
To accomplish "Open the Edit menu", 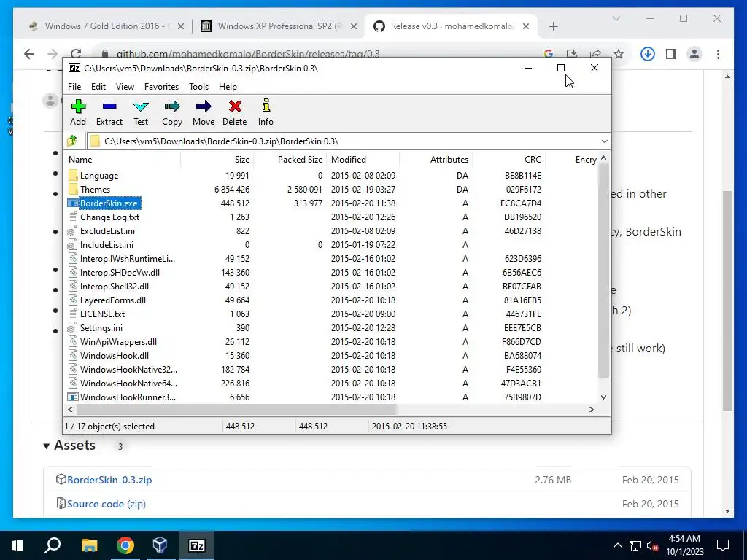I will pyautogui.click(x=98, y=87).
